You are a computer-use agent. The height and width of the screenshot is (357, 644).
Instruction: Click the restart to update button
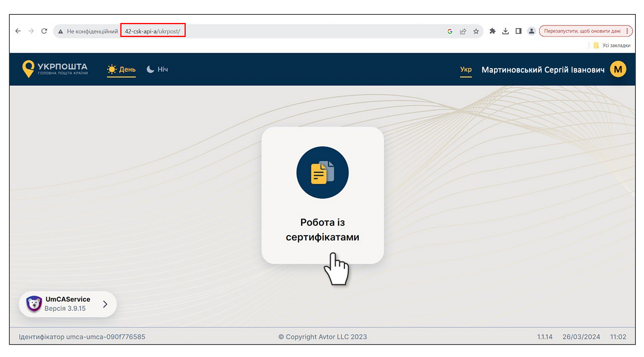point(582,31)
